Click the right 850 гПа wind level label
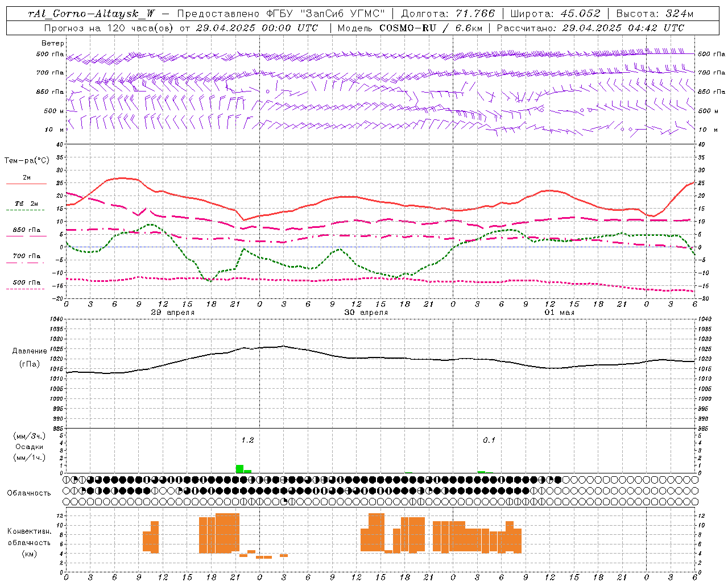This screenshot has width=728, height=582. (712, 92)
